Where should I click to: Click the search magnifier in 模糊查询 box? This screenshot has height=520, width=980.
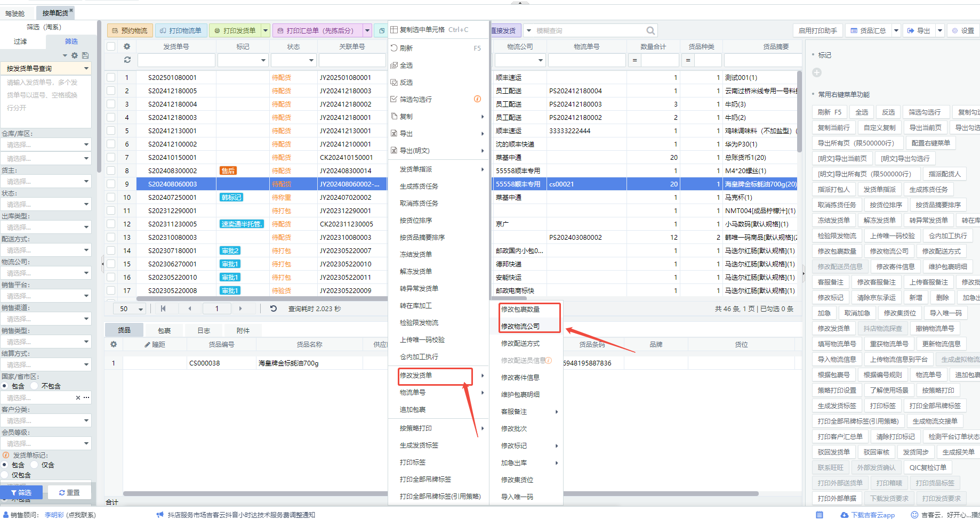click(650, 31)
